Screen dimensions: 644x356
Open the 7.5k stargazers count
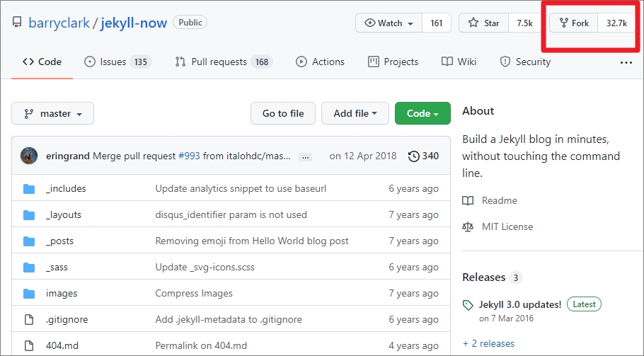tap(524, 23)
